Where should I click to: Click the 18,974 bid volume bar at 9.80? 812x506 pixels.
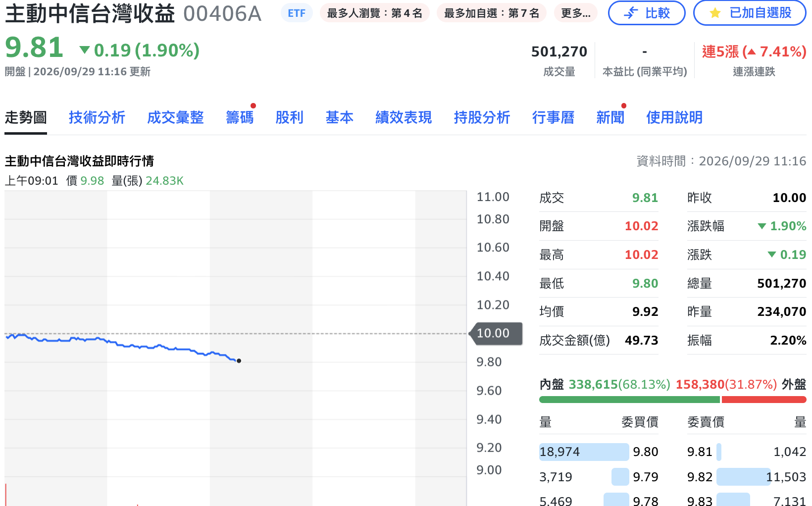point(584,452)
